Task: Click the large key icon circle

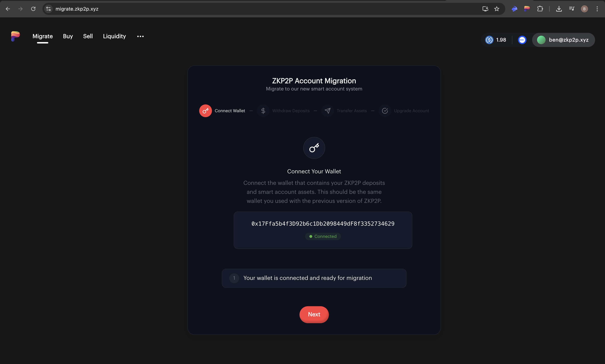Action: [314, 148]
